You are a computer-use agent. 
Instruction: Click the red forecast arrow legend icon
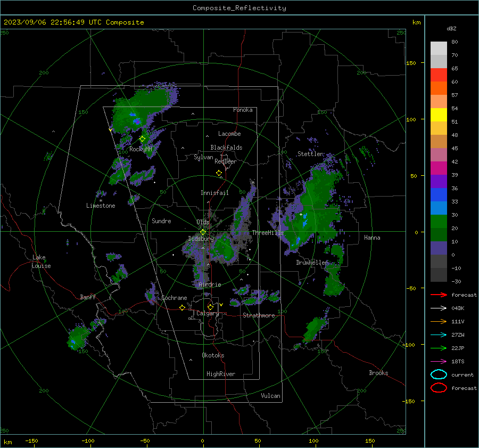[439, 295]
